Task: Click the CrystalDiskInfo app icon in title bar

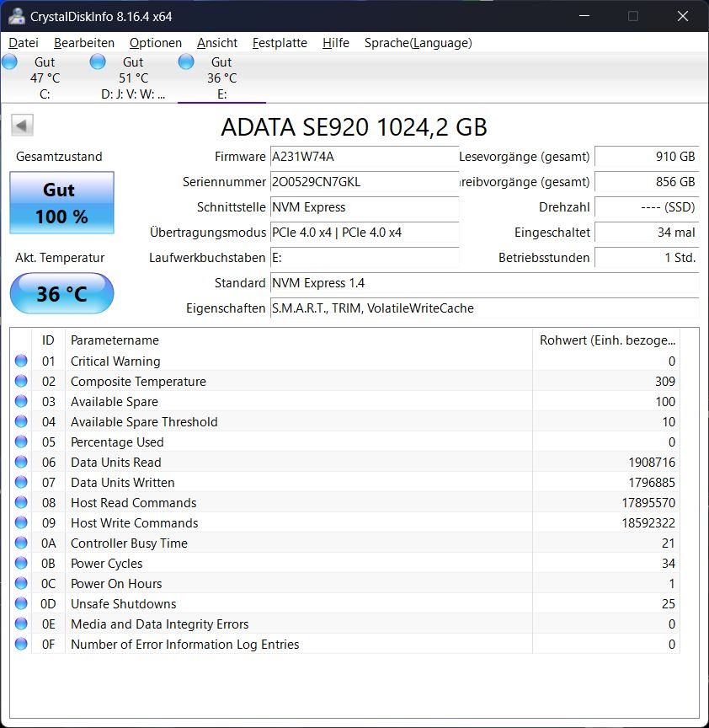Action: tap(16, 16)
